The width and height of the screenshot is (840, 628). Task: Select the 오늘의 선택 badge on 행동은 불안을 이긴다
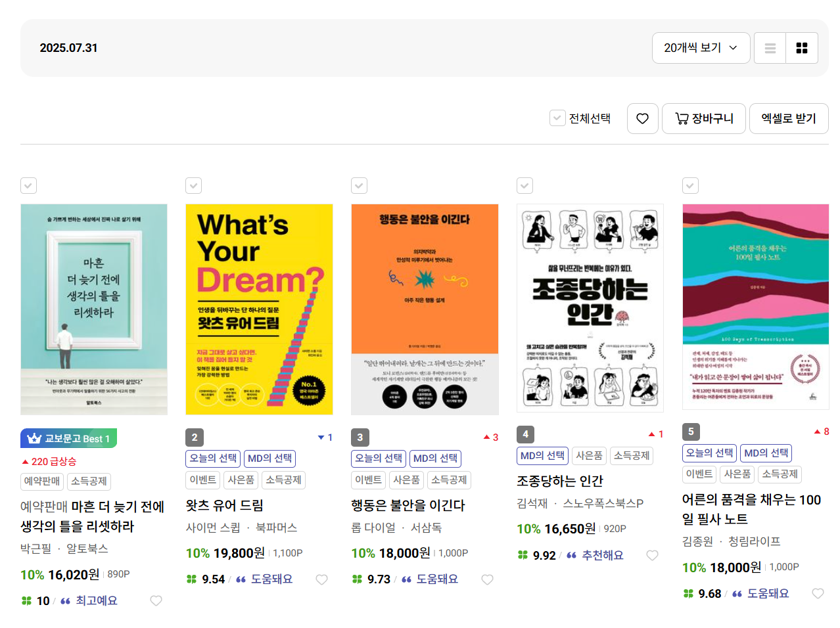pyautogui.click(x=378, y=458)
